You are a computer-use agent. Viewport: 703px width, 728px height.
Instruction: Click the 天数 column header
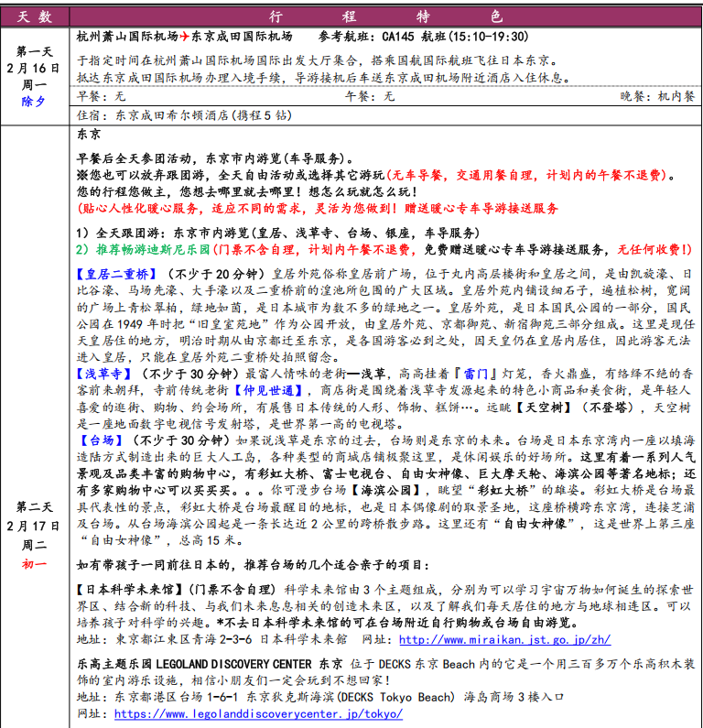35,16
